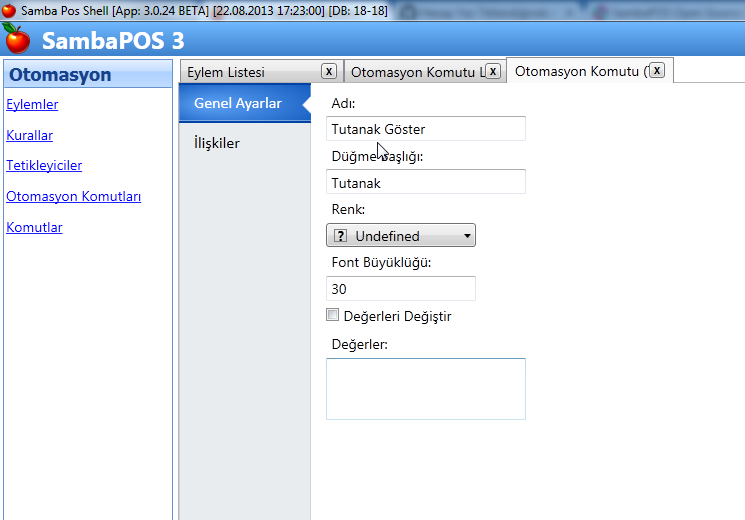Open the İlişkiler section
745x520 pixels.
click(x=217, y=143)
